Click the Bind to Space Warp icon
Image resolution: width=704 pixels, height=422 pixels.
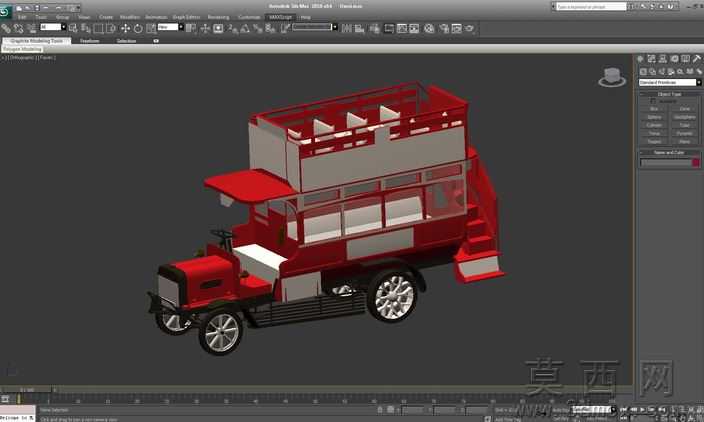pyautogui.click(x=31, y=28)
